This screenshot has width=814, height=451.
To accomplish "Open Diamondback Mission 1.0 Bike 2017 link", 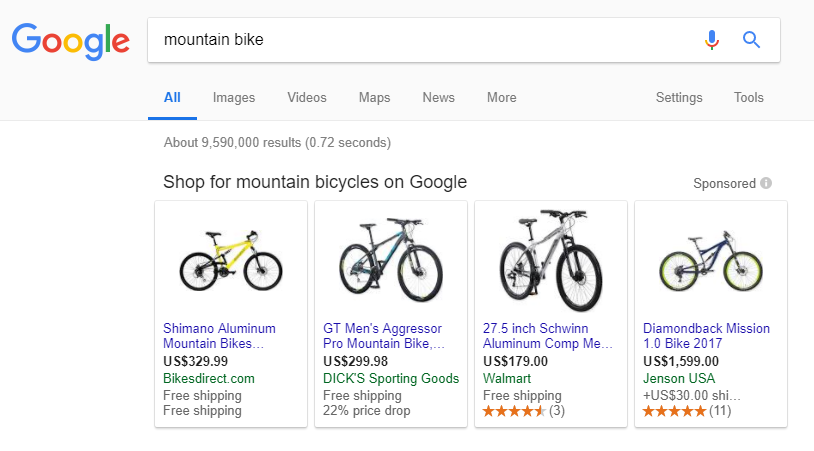I will click(706, 336).
